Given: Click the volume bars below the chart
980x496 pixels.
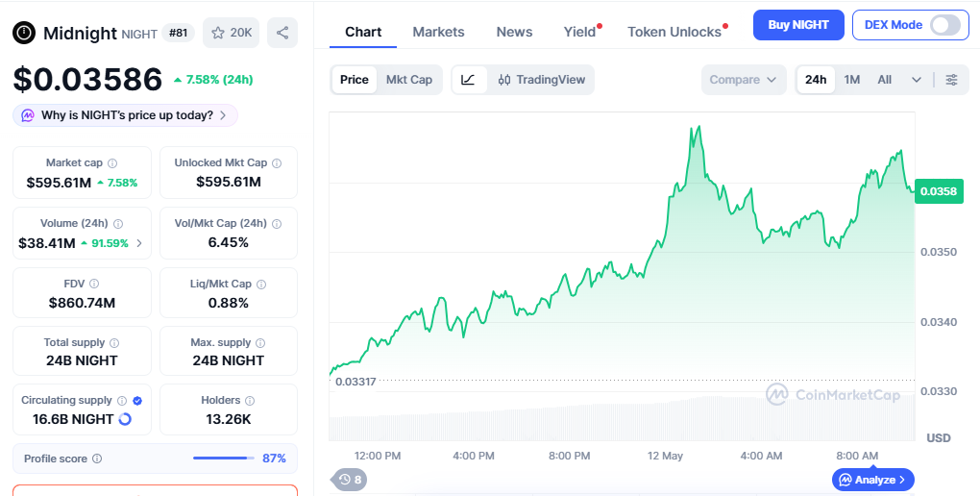Looking at the screenshot, I should point(622,419).
